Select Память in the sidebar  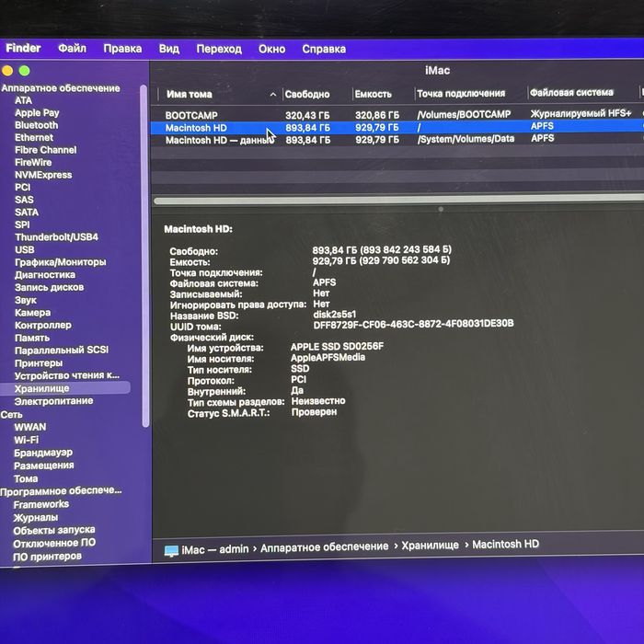[x=32, y=338]
